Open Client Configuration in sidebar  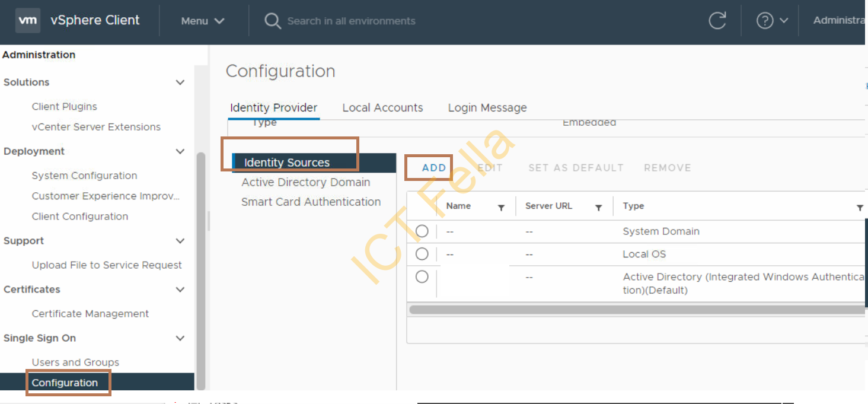(79, 217)
